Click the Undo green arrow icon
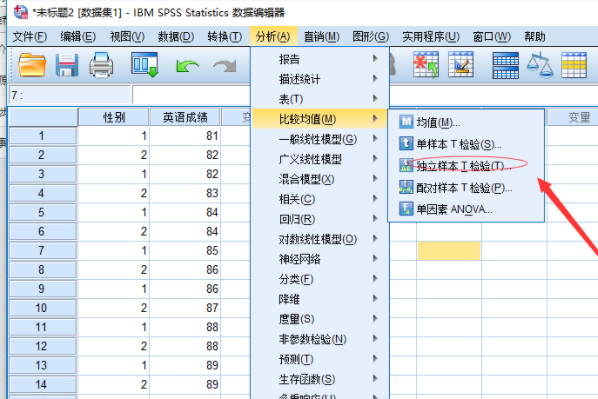This screenshot has height=399, width=598. click(187, 66)
